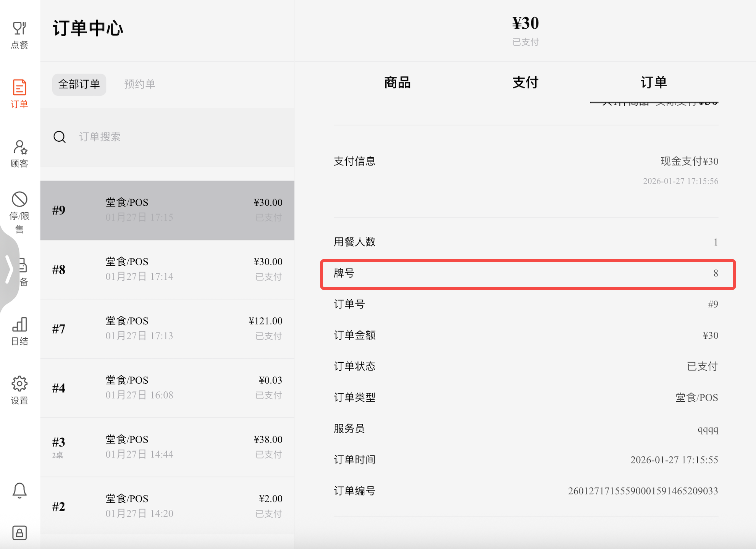Open order #4 priced ¥0.03
The width and height of the screenshot is (756, 549).
tap(167, 388)
